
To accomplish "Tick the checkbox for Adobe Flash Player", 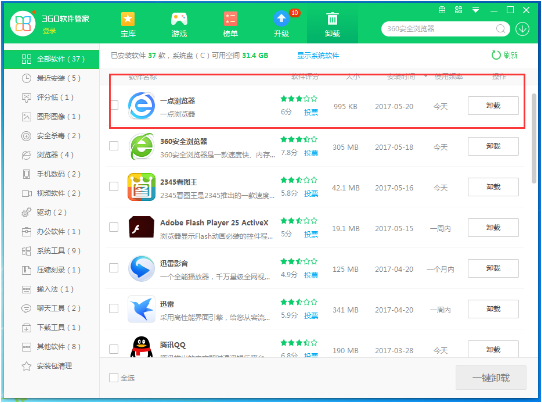I will (x=114, y=227).
